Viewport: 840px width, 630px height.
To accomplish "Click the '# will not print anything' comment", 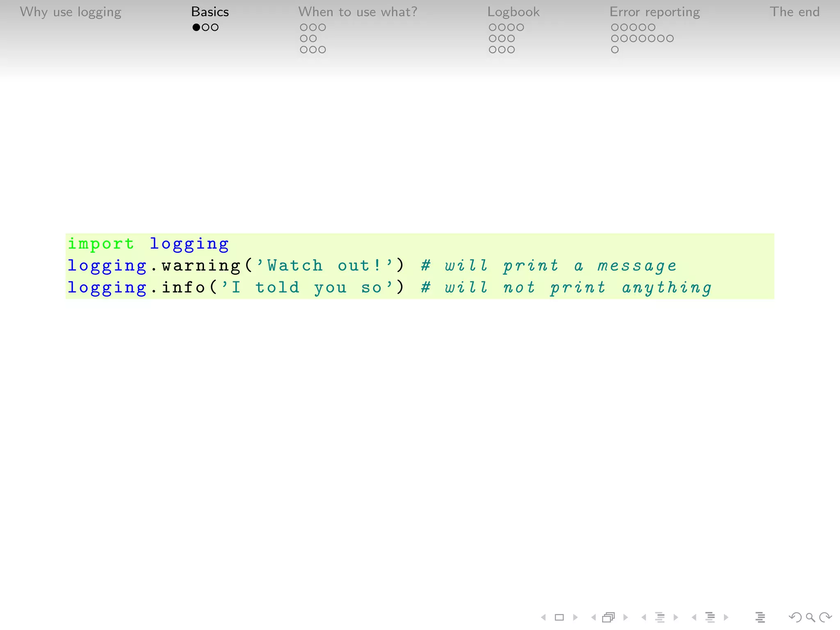I will (x=566, y=288).
